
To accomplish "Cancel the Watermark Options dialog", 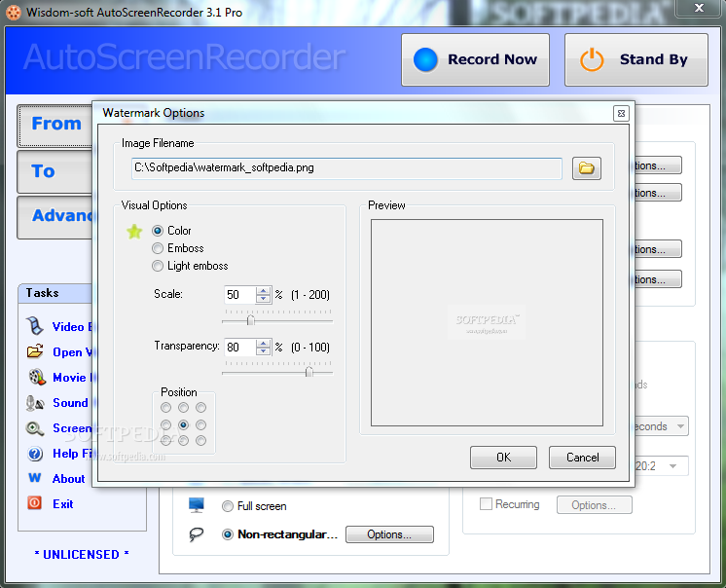I will tap(582, 458).
